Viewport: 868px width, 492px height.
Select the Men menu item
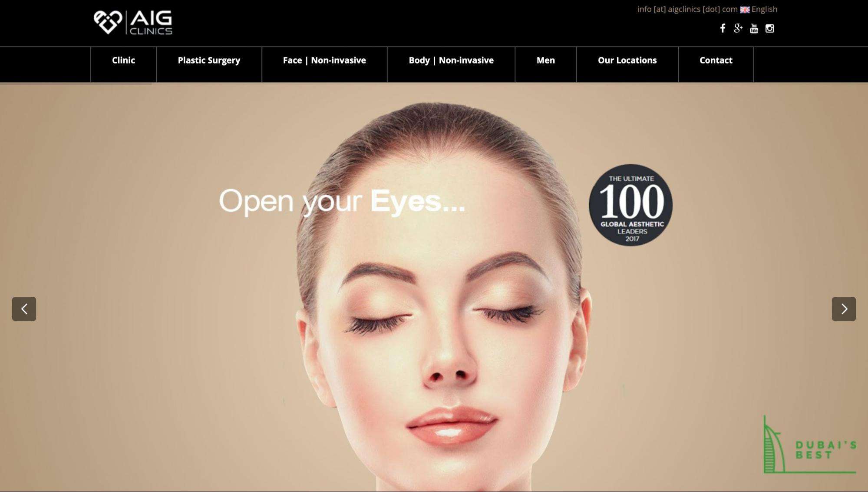click(546, 60)
